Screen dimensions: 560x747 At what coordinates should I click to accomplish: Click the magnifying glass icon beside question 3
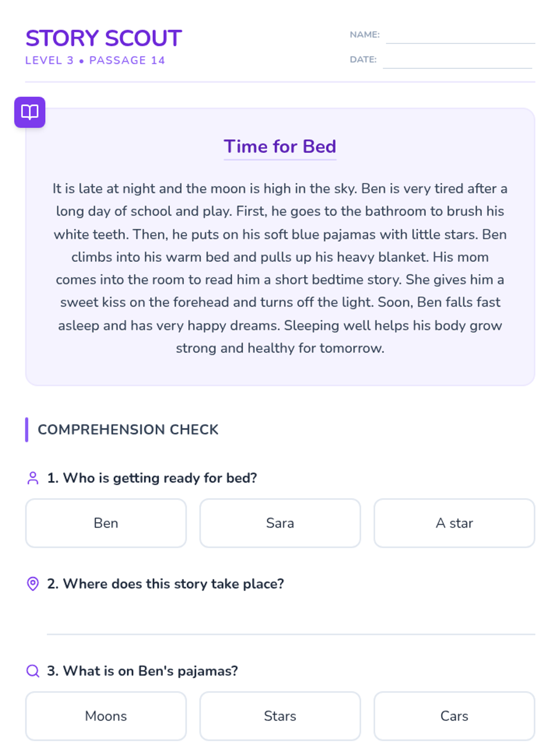pos(33,671)
